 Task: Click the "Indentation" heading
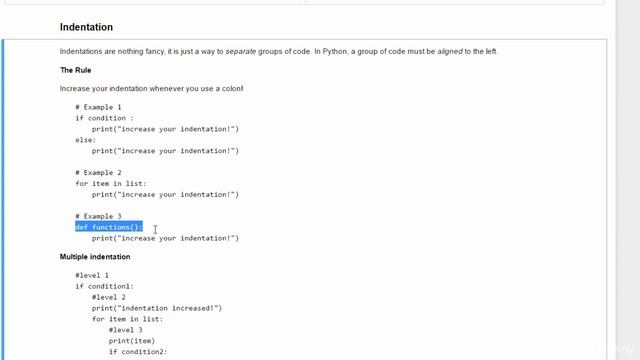(x=86, y=27)
